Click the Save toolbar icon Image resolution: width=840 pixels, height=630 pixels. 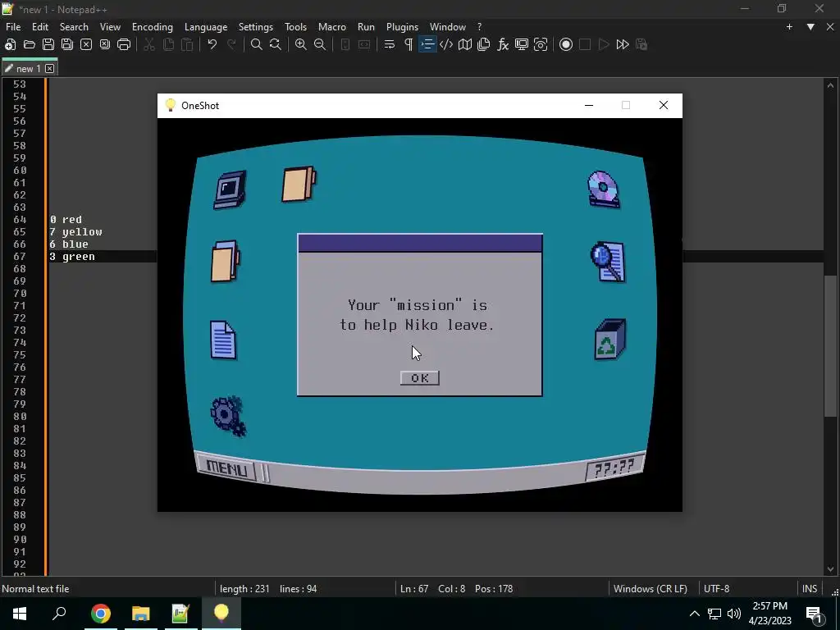click(48, 44)
